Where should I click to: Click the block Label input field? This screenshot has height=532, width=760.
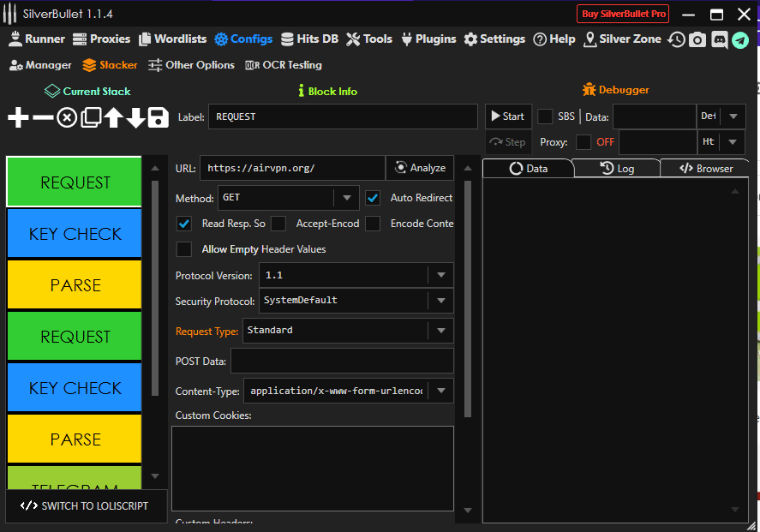click(344, 117)
